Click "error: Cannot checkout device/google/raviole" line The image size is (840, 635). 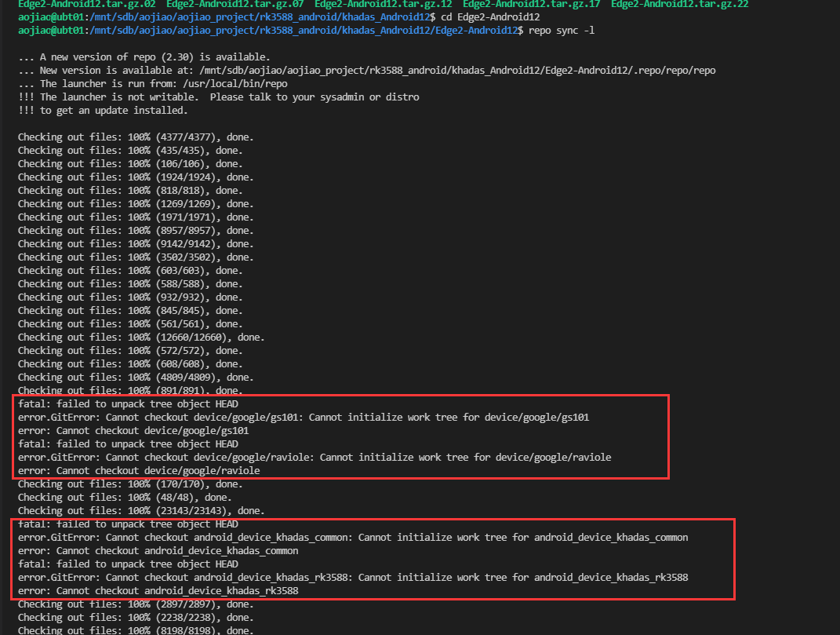(139, 471)
